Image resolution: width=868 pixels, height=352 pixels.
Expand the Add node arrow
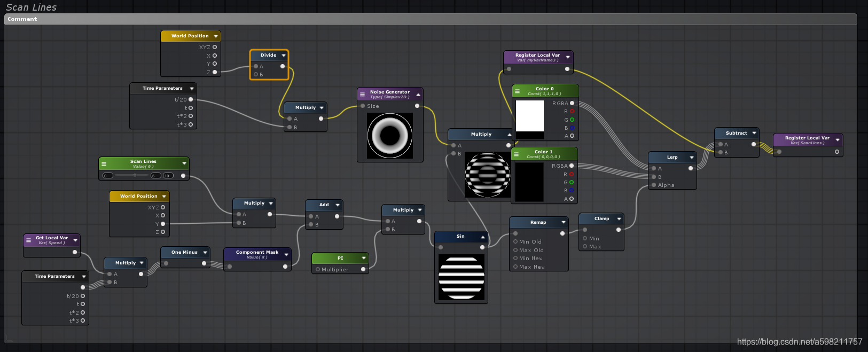(x=338, y=205)
